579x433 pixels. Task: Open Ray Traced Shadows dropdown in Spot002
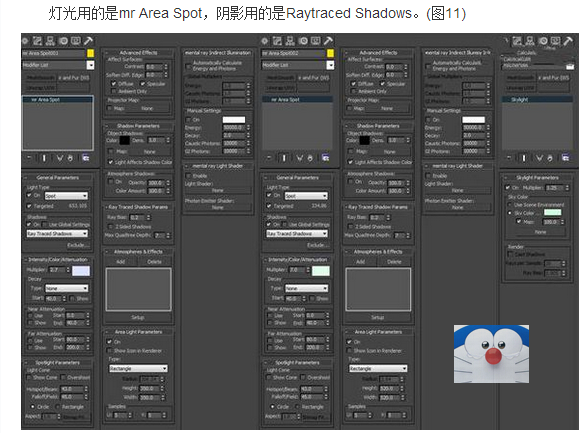point(297,234)
